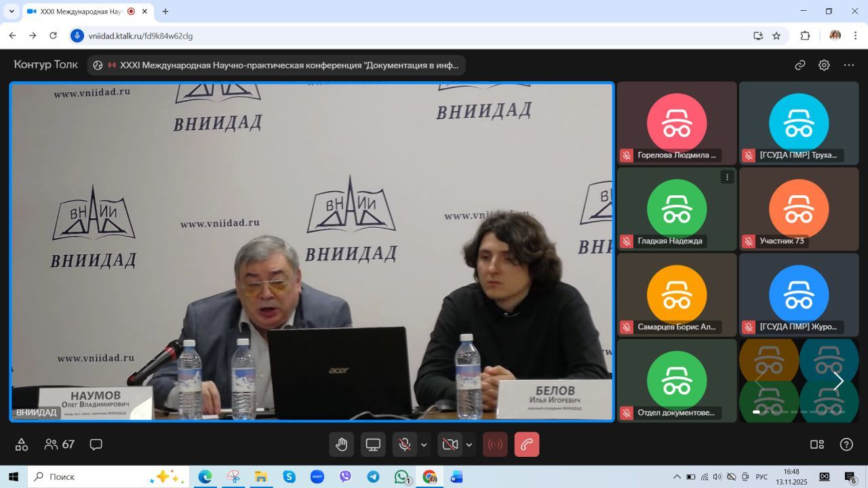The image size is (868, 488).
Task: Open the three-dot more menu in header
Action: (x=849, y=65)
